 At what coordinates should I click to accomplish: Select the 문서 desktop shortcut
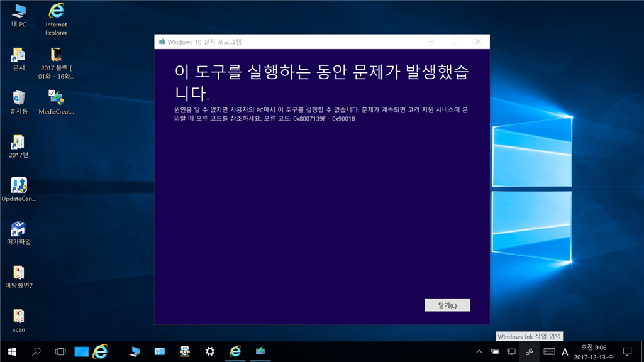tap(18, 59)
